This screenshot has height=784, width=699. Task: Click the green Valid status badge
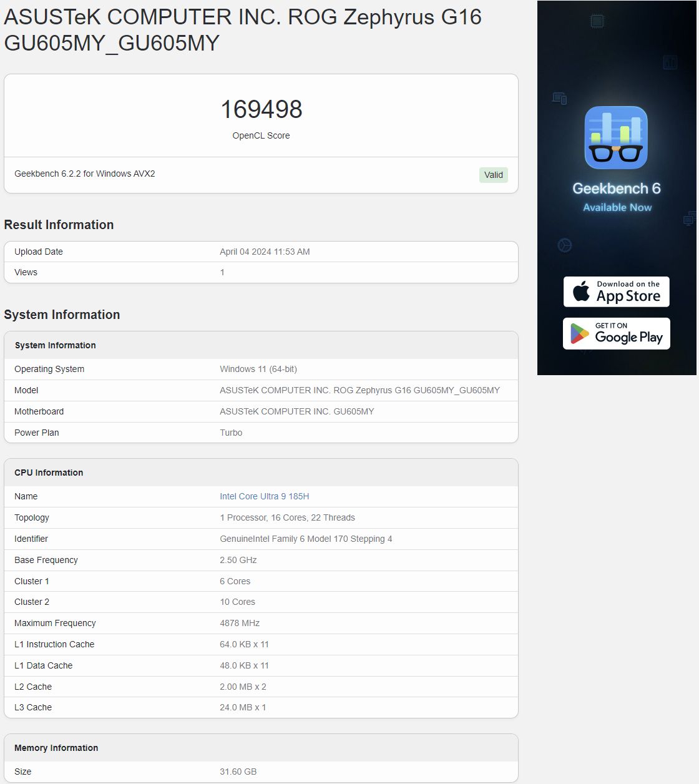pyautogui.click(x=494, y=175)
